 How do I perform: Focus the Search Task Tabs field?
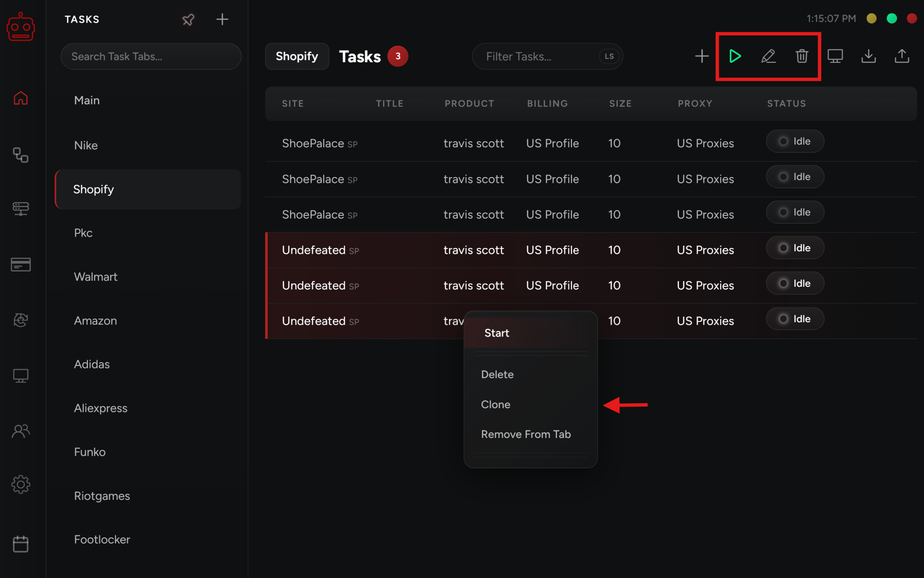tap(151, 56)
